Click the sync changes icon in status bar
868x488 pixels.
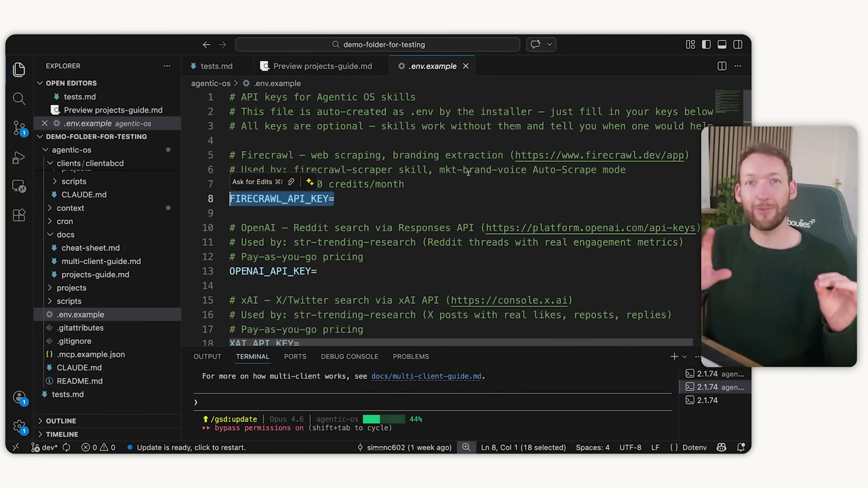pos(66,447)
